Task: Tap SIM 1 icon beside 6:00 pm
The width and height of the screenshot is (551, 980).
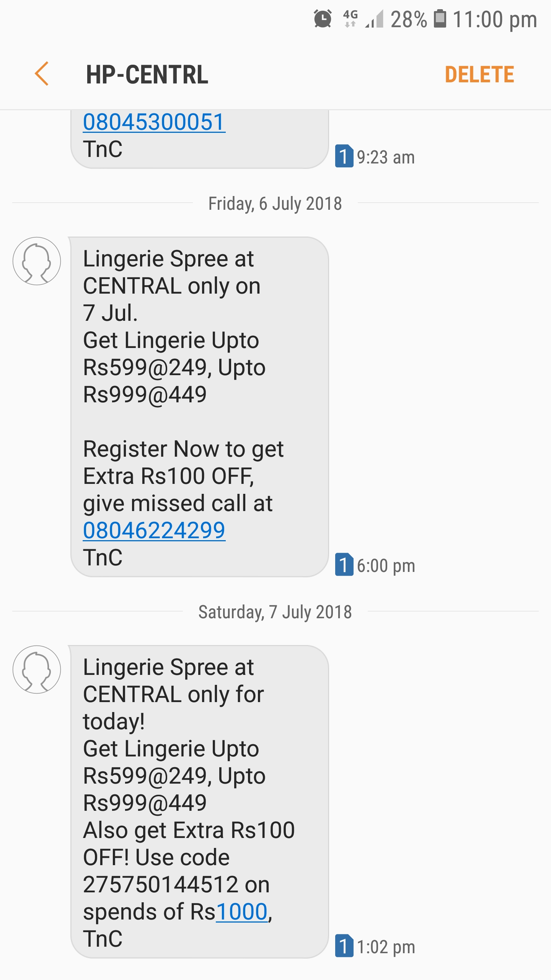Action: tap(344, 565)
